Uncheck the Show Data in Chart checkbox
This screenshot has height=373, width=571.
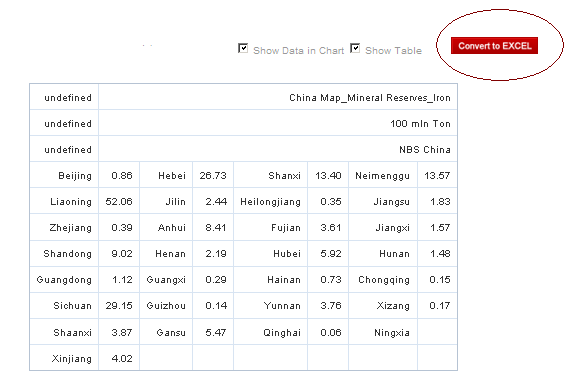coord(243,48)
